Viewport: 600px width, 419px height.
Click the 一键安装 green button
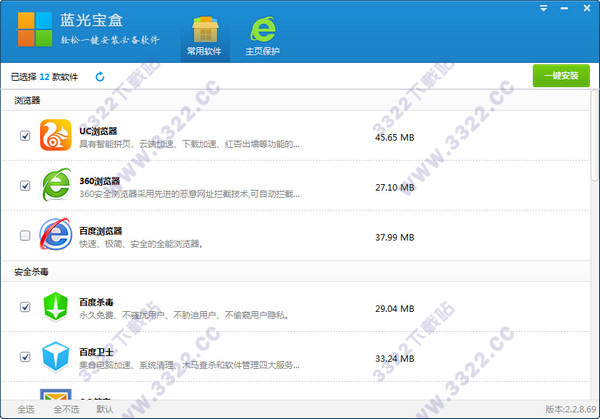tap(561, 76)
